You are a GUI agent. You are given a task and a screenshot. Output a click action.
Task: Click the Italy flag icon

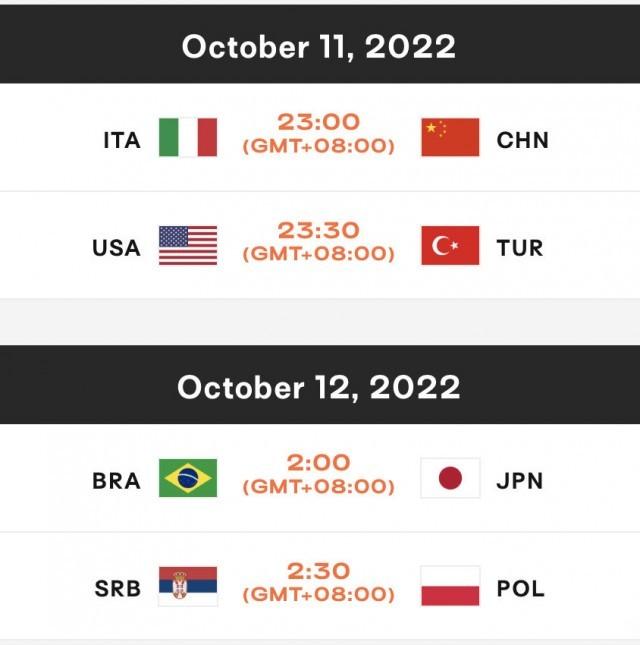coord(188,138)
